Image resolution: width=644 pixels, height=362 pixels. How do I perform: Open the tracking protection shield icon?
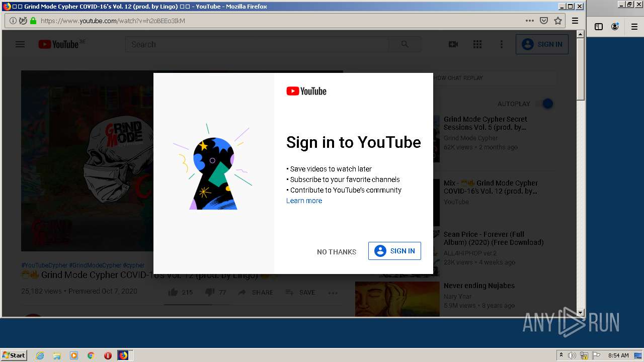tap(23, 21)
